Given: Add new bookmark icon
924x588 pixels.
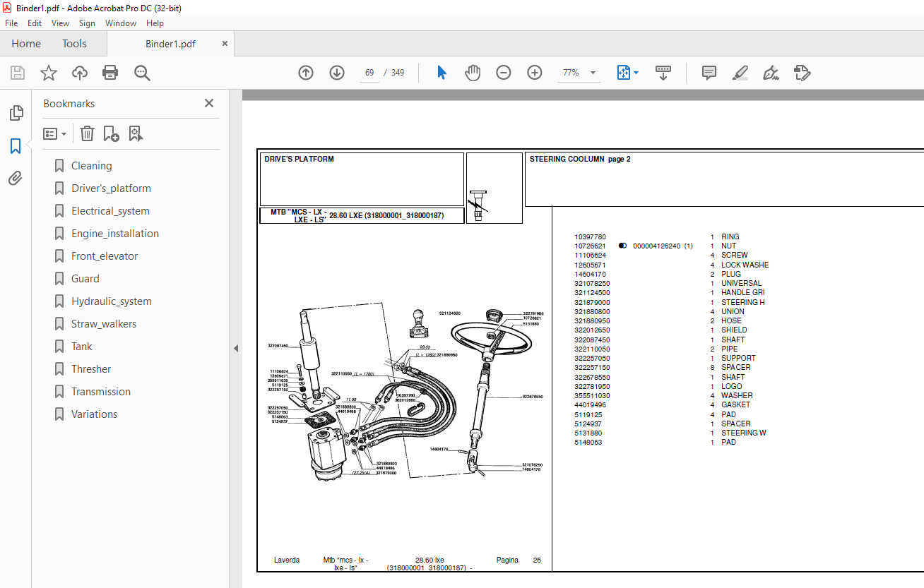Looking at the screenshot, I should 111,133.
